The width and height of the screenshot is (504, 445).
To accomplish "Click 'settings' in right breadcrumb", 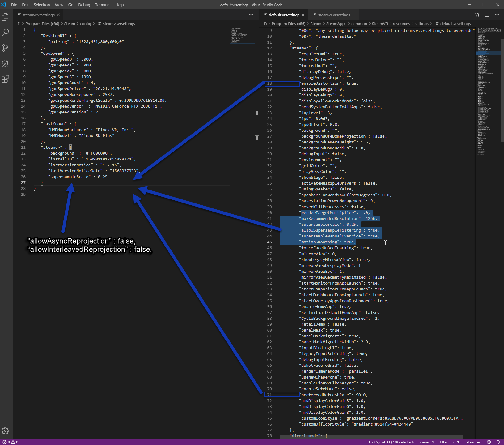I will (421, 24).
